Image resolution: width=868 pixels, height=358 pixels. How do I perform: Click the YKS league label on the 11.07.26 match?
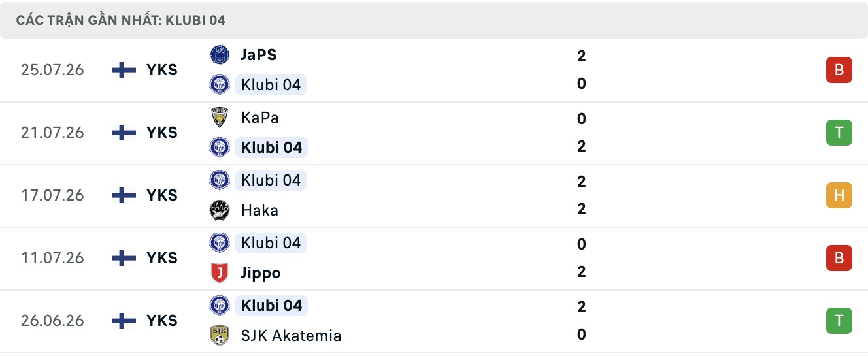tap(162, 258)
